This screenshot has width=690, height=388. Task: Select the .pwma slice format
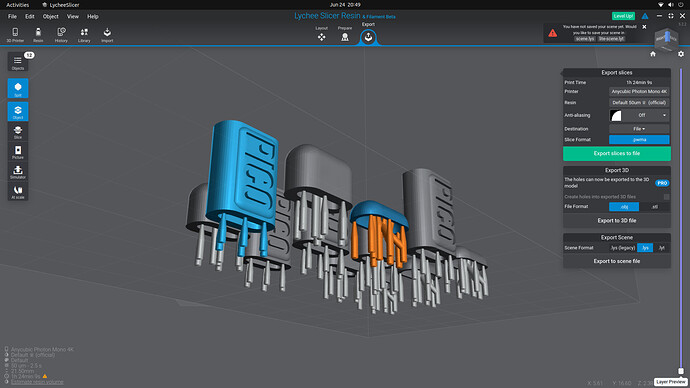639,139
